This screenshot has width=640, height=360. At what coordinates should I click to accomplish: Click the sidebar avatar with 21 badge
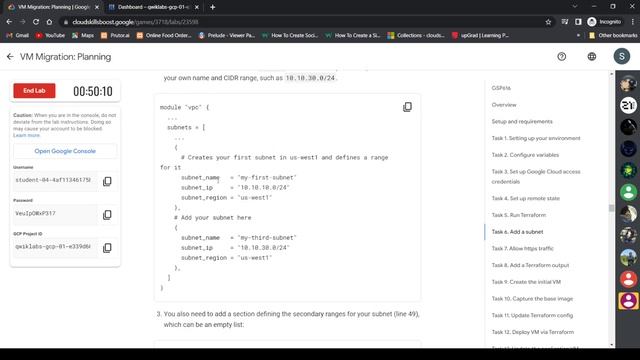tap(628, 105)
